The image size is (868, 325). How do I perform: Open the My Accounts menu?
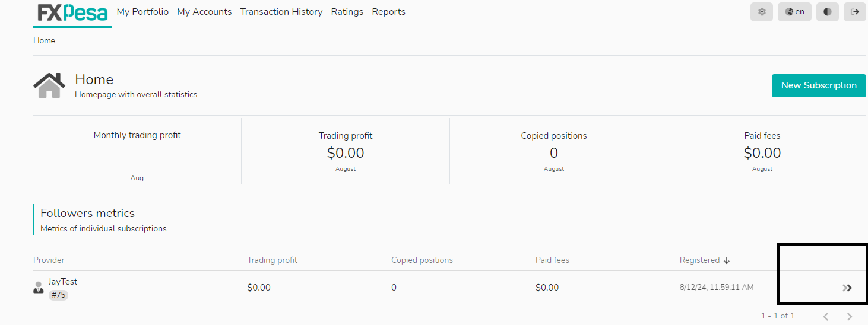[x=204, y=12]
